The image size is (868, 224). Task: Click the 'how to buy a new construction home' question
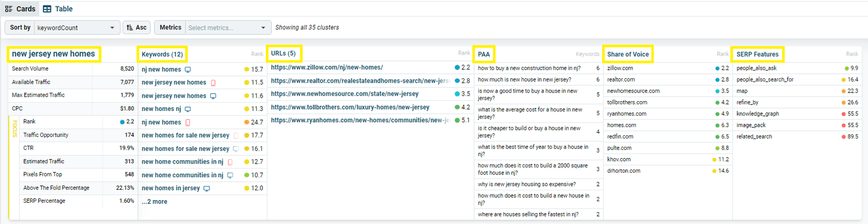(529, 69)
